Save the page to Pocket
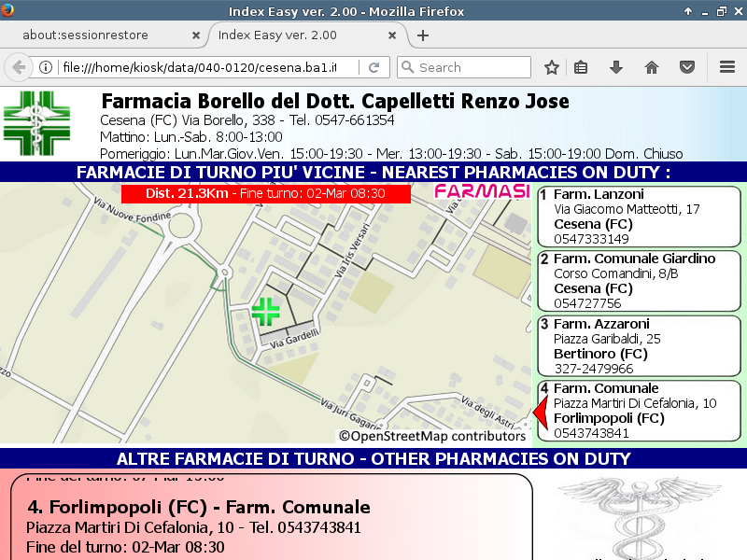Image resolution: width=747 pixels, height=560 pixels. tap(686, 67)
